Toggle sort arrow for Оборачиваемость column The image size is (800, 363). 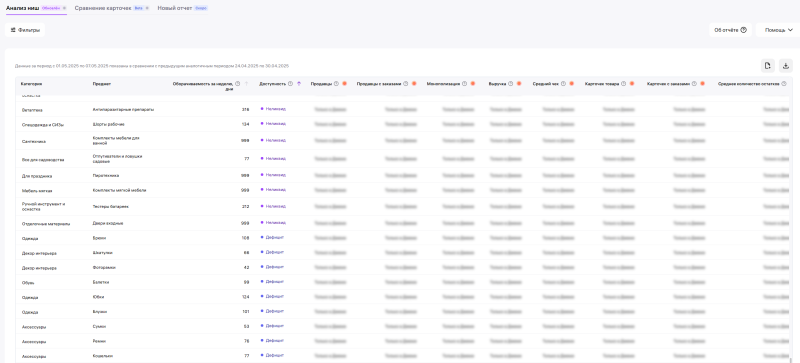pos(246,84)
